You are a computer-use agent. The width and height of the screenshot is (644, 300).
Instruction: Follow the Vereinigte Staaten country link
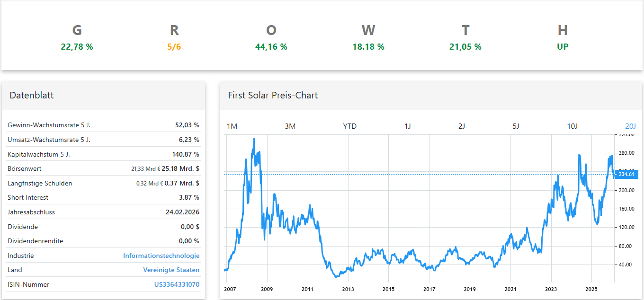point(171,270)
